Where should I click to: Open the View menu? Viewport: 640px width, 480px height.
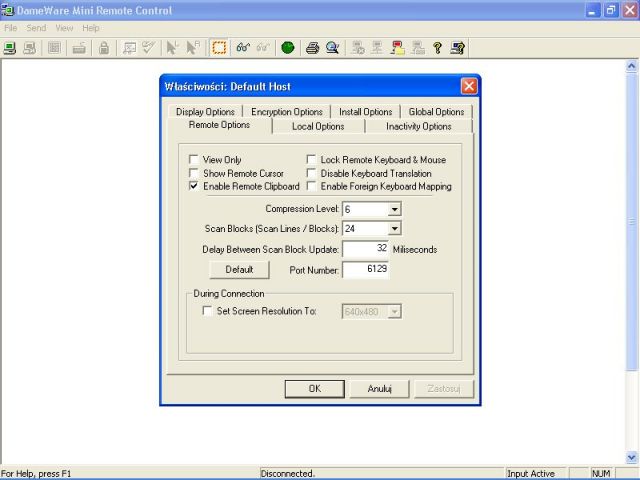pos(64,28)
